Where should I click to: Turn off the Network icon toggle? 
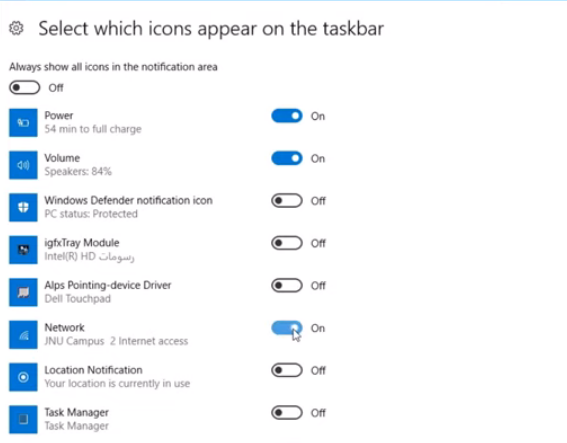pos(287,328)
